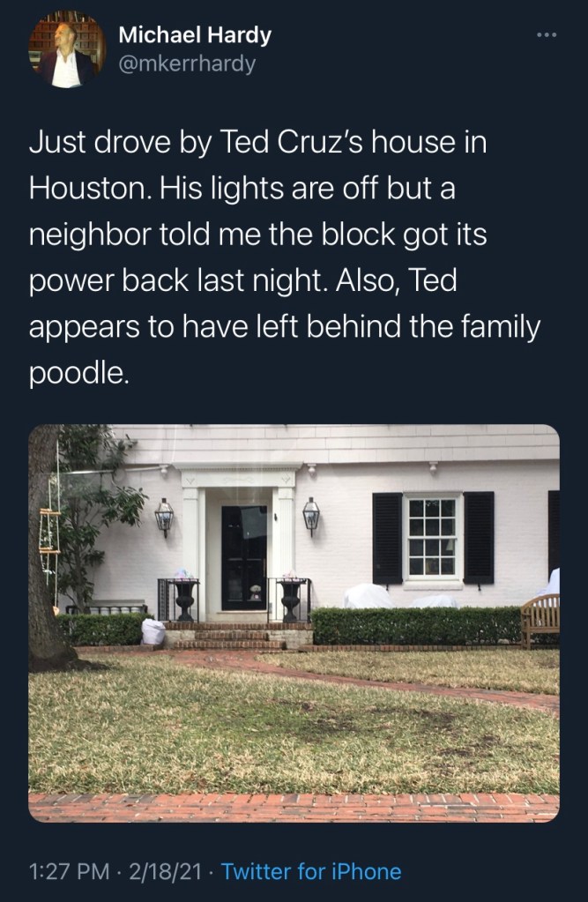Open the @mkerrhardy handle link
588x902 pixels.
pos(186,64)
